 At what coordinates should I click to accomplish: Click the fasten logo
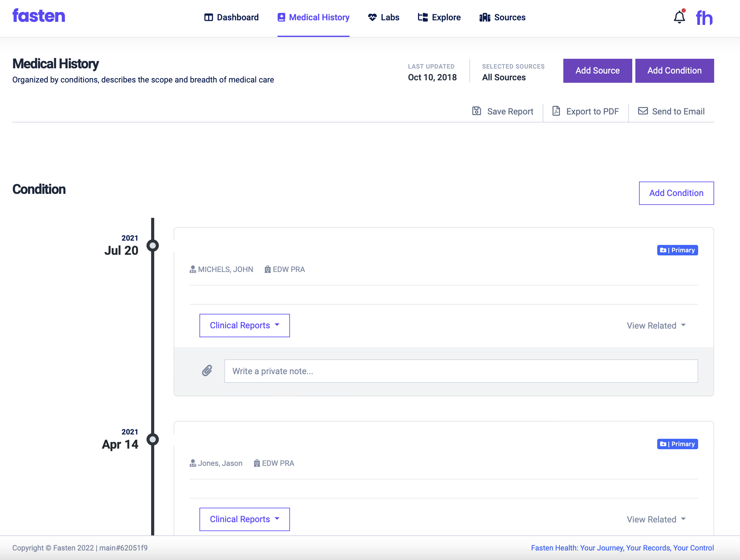pyautogui.click(x=39, y=16)
